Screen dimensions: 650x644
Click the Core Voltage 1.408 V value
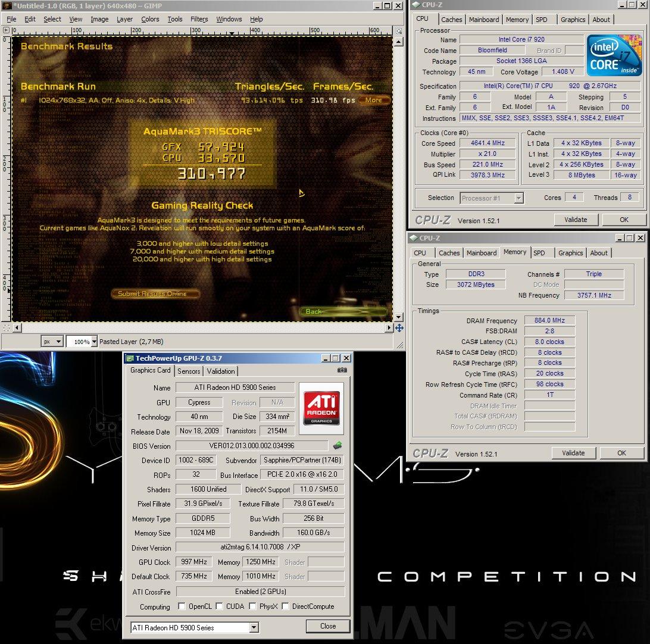(x=563, y=71)
